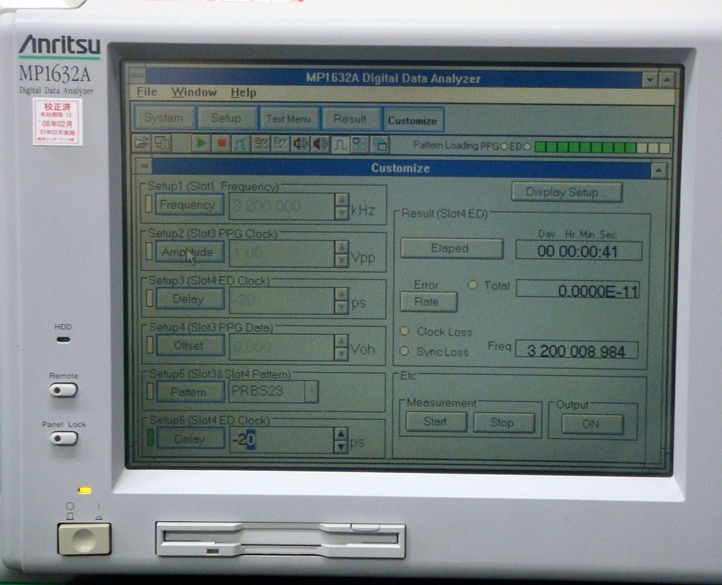Click the Sync Loss indicator
Image resolution: width=722 pixels, height=585 pixels.
coord(404,351)
